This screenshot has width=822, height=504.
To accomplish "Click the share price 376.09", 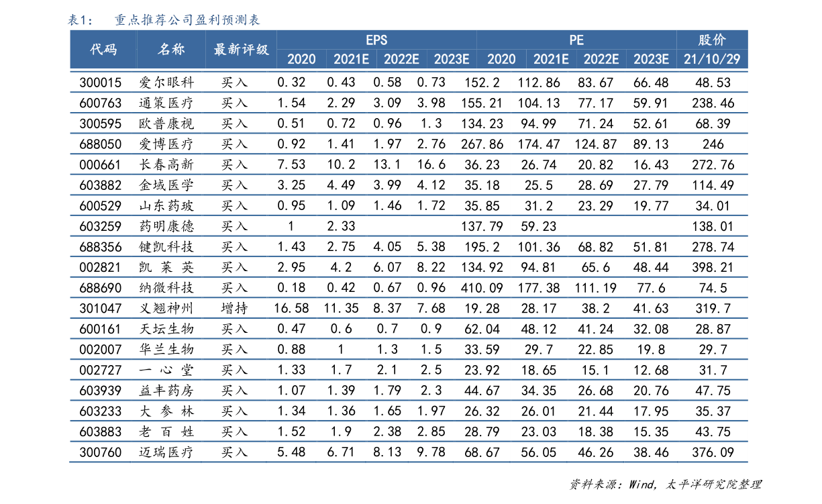I will 713,452.
